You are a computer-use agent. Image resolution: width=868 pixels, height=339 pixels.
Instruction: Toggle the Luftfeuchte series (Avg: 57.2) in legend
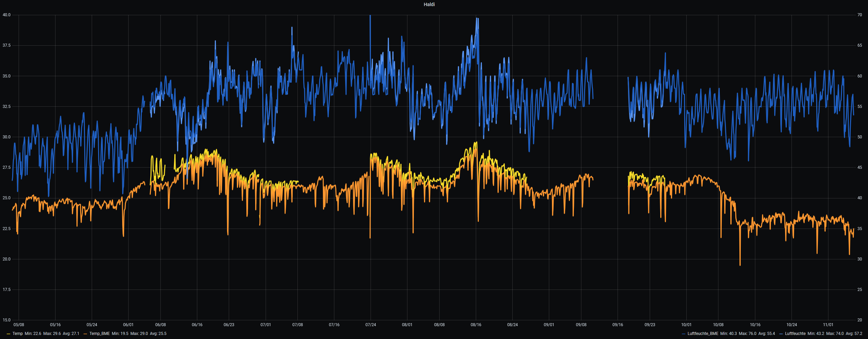point(795,334)
